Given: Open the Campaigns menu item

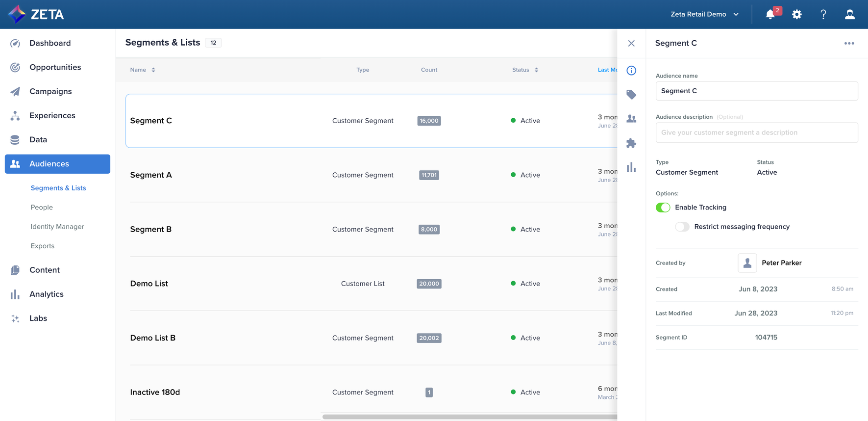Looking at the screenshot, I should click(x=50, y=91).
